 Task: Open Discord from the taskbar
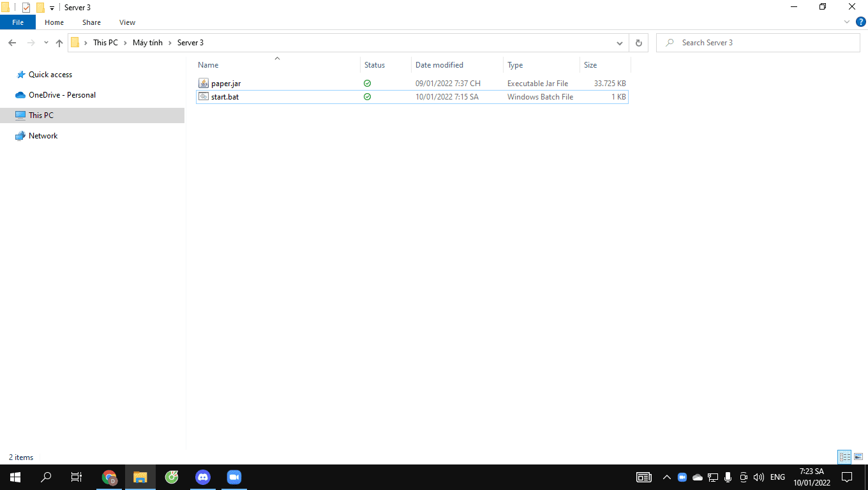pos(203,477)
